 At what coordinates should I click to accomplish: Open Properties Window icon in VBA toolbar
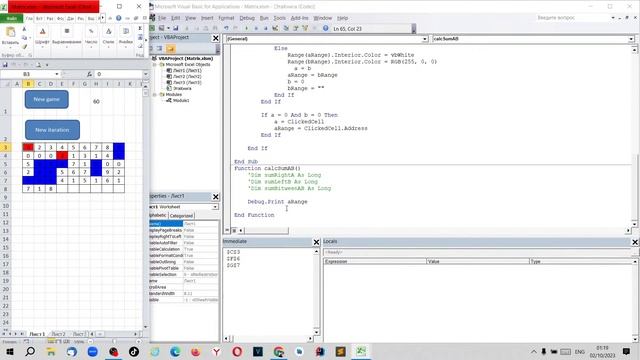click(295, 28)
